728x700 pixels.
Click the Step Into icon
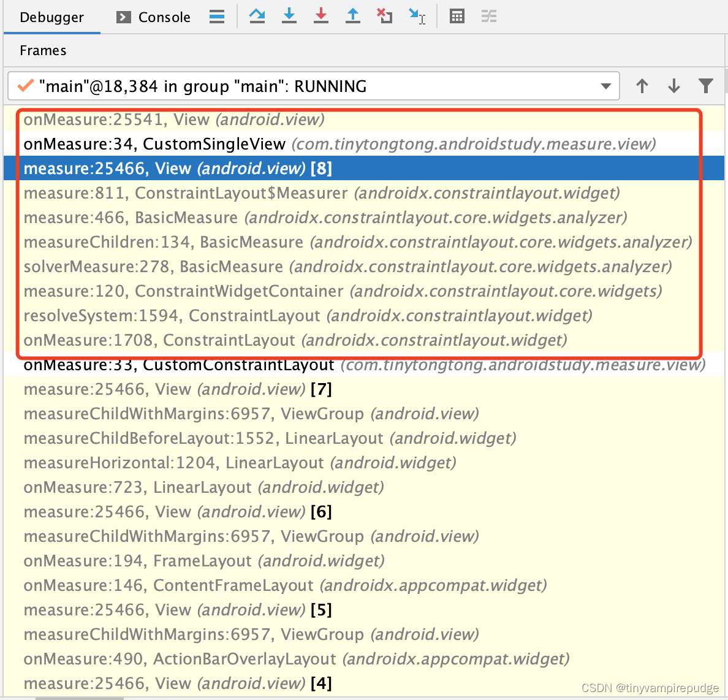click(x=289, y=17)
